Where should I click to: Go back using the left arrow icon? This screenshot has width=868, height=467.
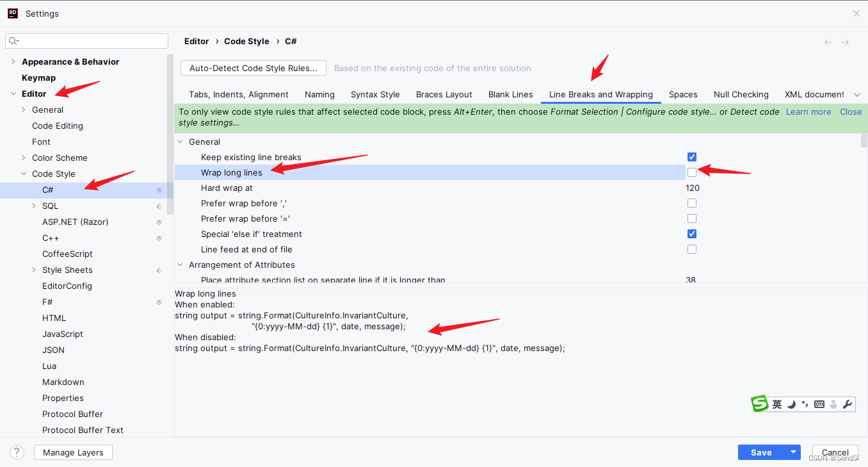(x=828, y=42)
